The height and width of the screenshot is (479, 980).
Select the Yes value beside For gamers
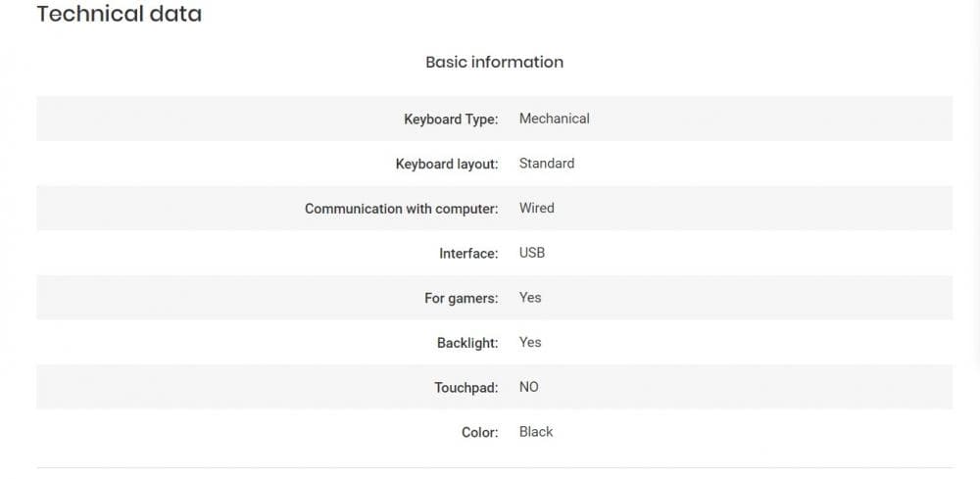[x=529, y=298]
